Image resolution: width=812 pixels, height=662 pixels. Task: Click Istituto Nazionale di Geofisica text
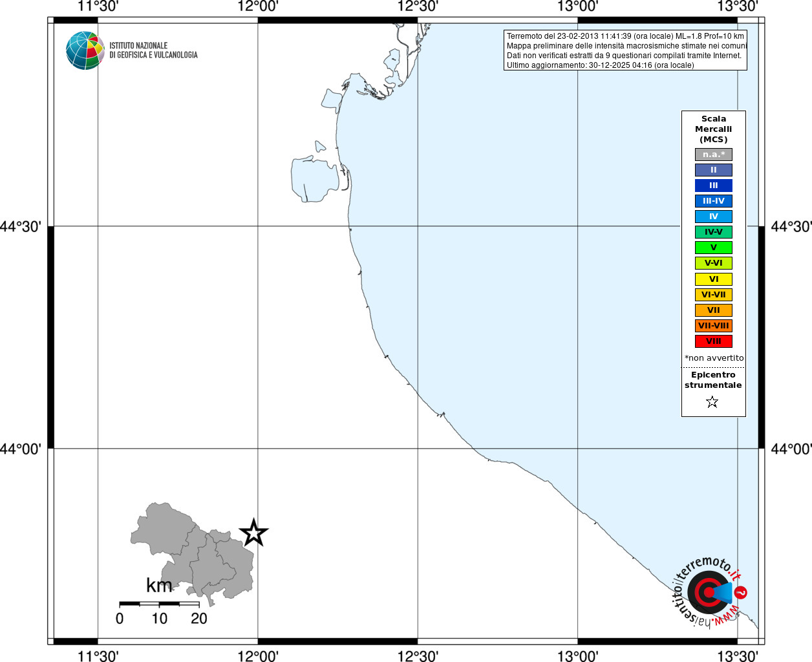(153, 50)
